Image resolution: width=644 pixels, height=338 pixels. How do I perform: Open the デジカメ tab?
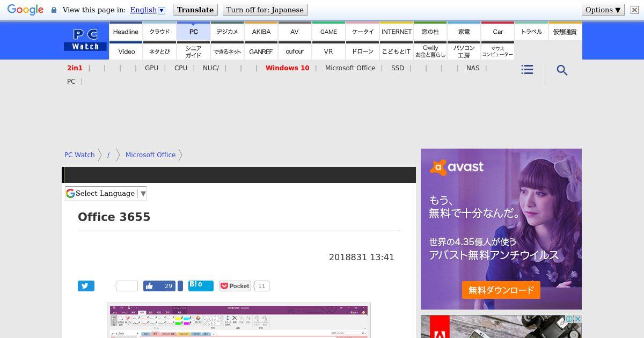228,31
